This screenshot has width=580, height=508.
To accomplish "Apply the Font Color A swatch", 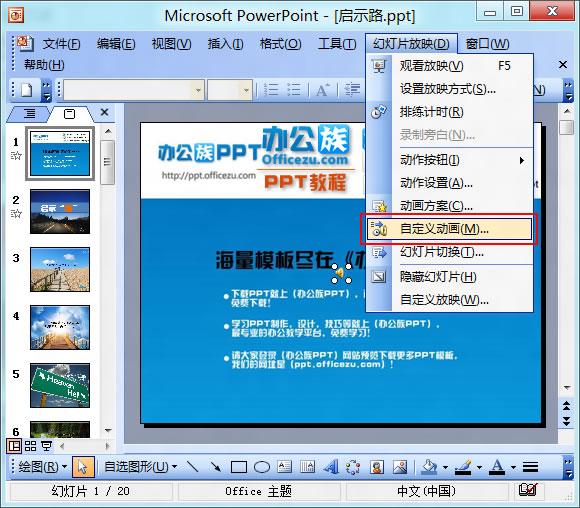I will [x=497, y=467].
